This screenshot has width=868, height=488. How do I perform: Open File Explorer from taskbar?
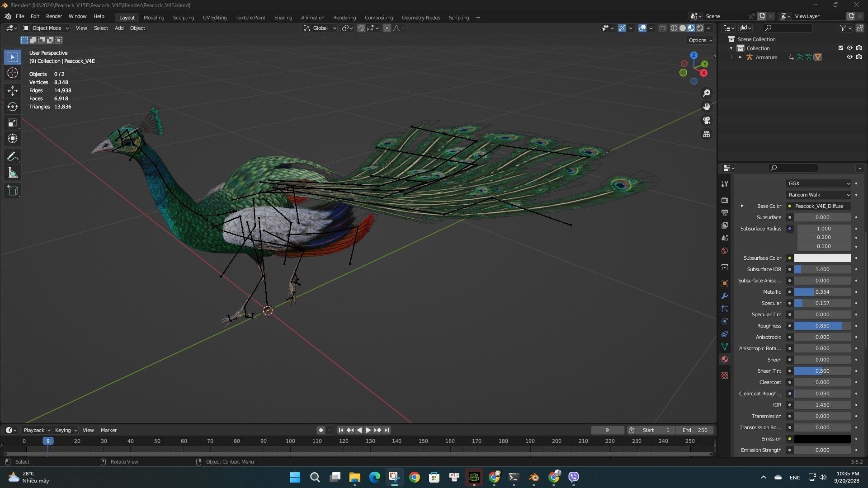pyautogui.click(x=355, y=477)
